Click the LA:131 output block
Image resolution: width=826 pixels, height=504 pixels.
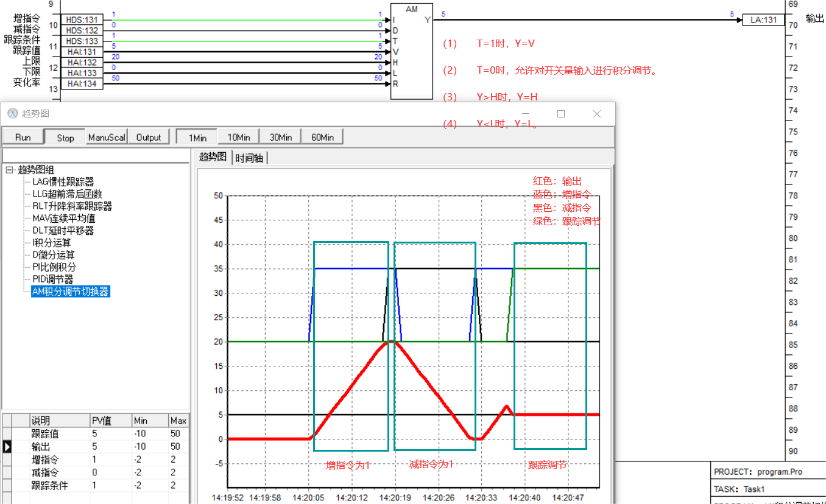763,20
